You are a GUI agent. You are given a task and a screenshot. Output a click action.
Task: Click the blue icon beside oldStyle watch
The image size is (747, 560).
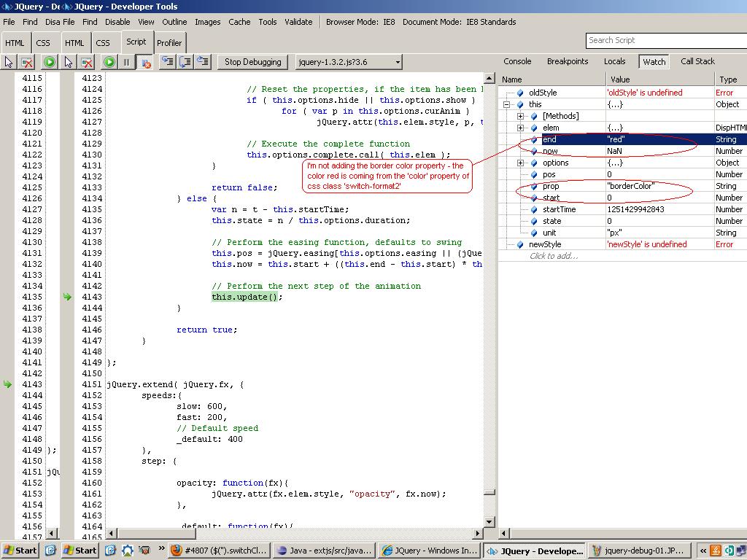(520, 93)
